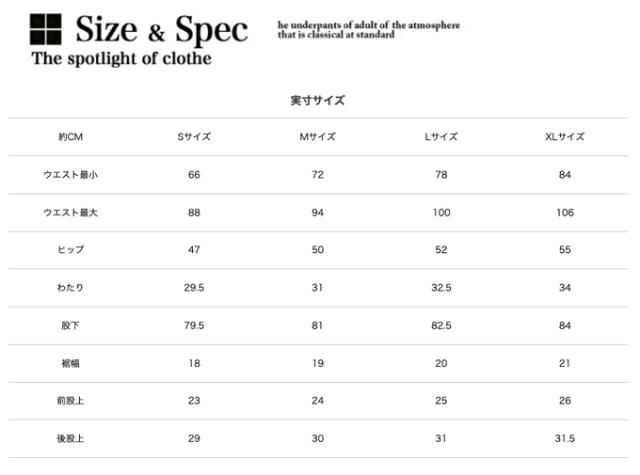Screen dimensions: 640x475
Task: Click the English underpants description text
Action: point(369,29)
